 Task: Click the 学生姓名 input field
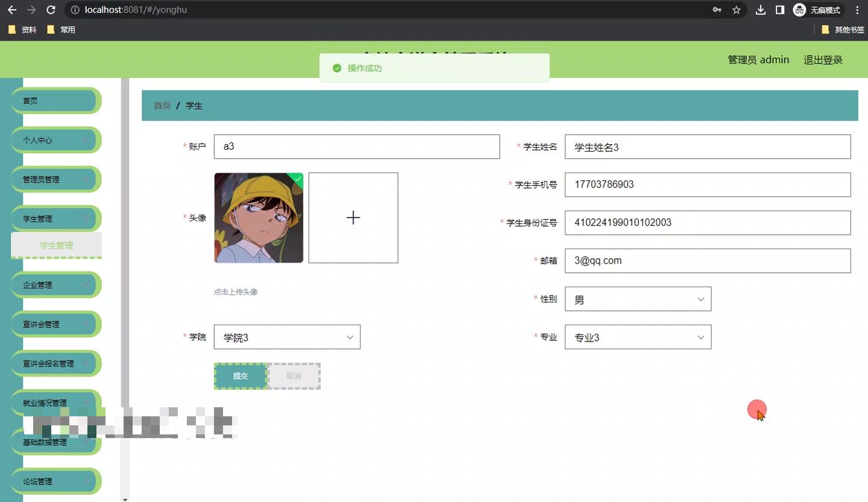[x=708, y=147]
